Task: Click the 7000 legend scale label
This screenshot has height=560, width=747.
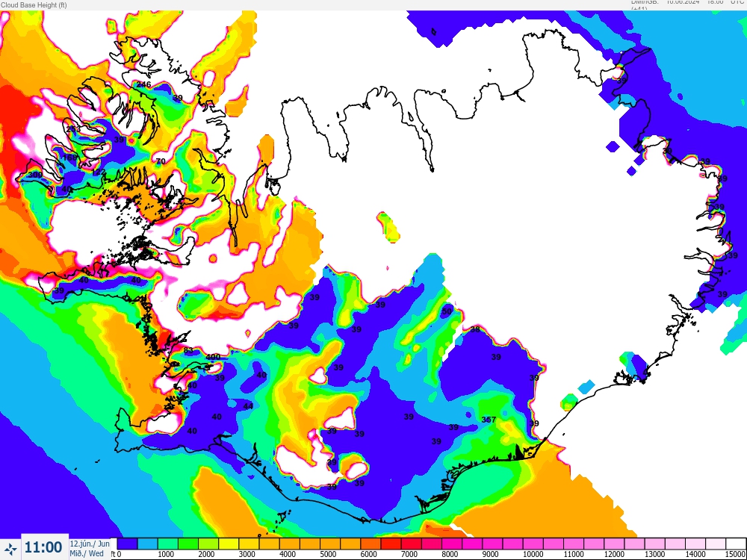Action: (x=409, y=554)
